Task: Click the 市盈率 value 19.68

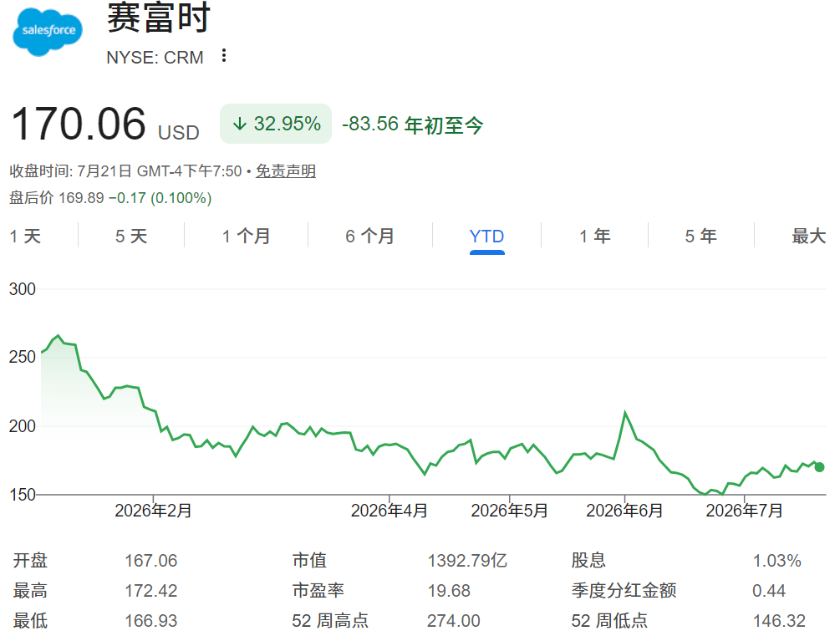Action: coord(448,591)
